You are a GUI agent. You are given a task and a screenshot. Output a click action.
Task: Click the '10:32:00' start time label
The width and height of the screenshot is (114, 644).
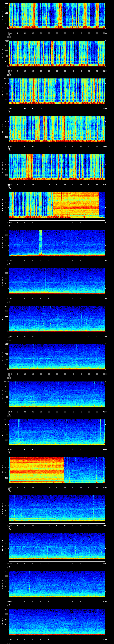coord(9,147)
